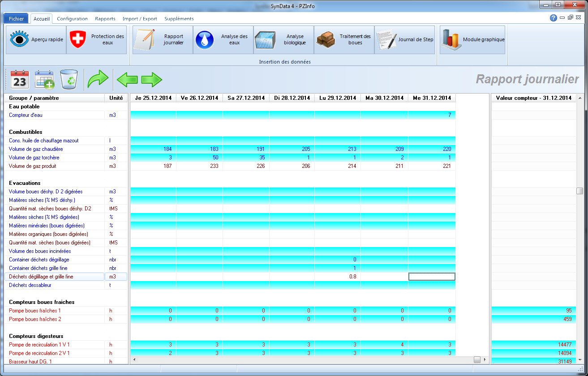Click the Je 25.12.2014 column header
The image size is (588, 376).
tap(153, 98)
